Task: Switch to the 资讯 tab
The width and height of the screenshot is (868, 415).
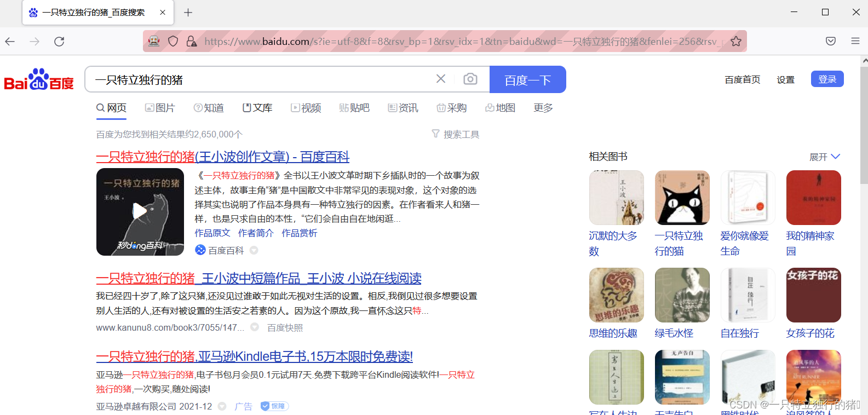Action: coord(403,108)
